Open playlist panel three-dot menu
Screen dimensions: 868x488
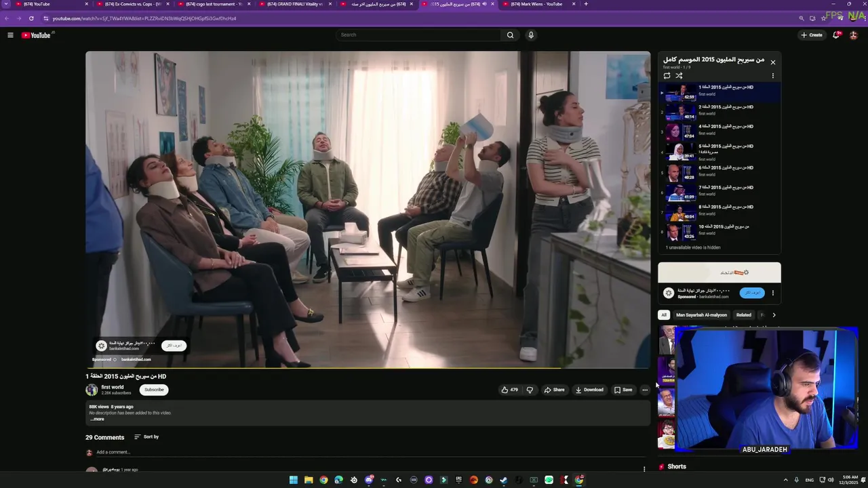click(772, 76)
